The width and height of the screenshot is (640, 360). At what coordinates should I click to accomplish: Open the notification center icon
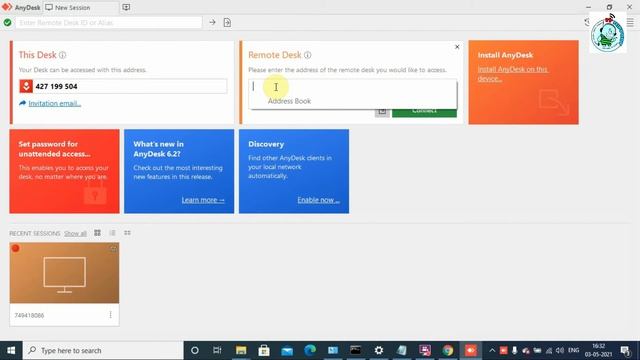(625, 351)
